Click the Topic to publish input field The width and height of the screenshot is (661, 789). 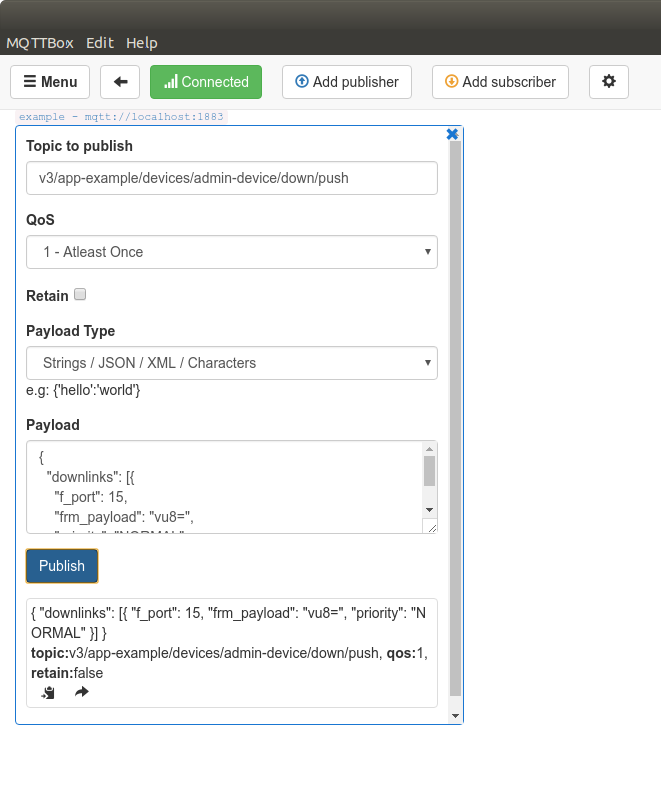231,178
